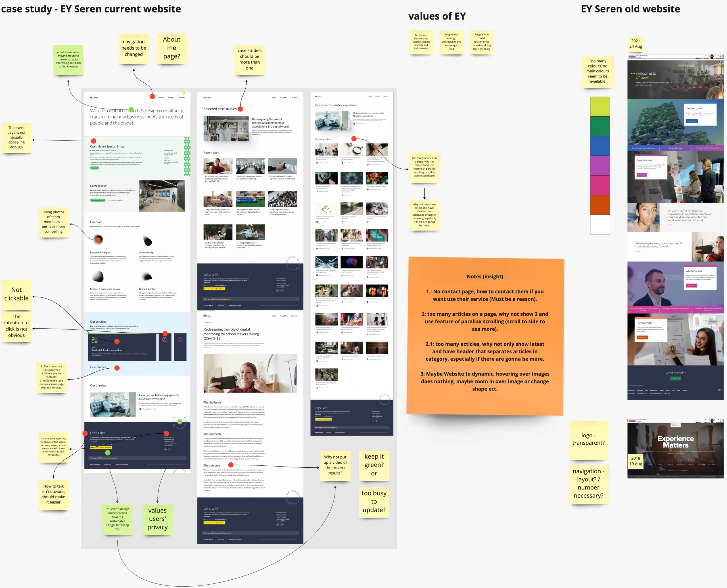Click the 'Case studies' link on homepage screenshot
The height and width of the screenshot is (588, 727).
pyautogui.click(x=98, y=367)
